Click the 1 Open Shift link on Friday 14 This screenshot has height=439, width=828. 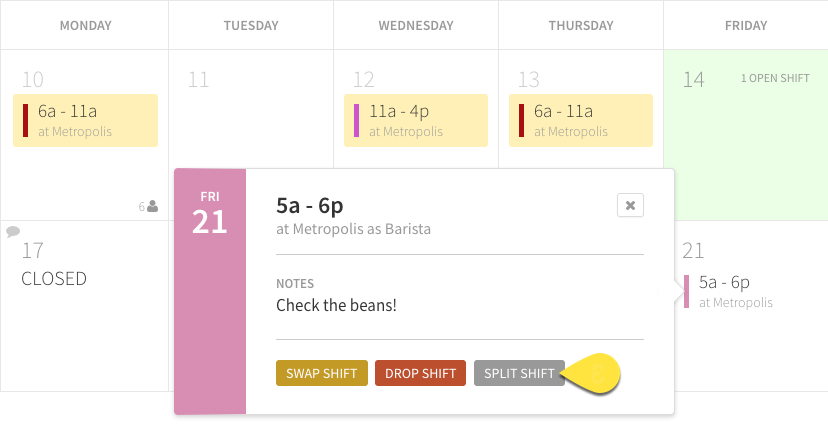775,78
